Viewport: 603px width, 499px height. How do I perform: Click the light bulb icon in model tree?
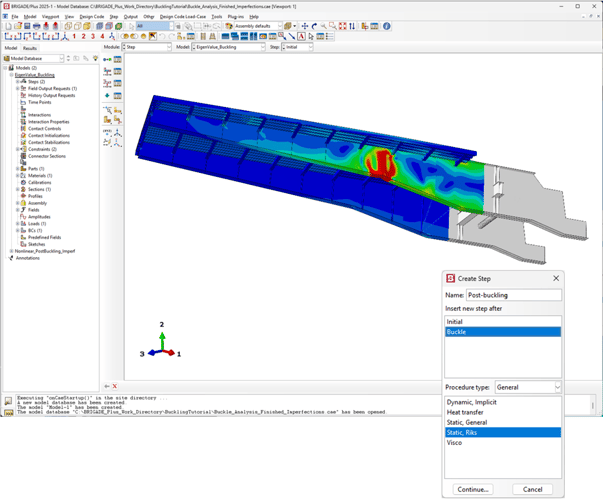click(95, 59)
